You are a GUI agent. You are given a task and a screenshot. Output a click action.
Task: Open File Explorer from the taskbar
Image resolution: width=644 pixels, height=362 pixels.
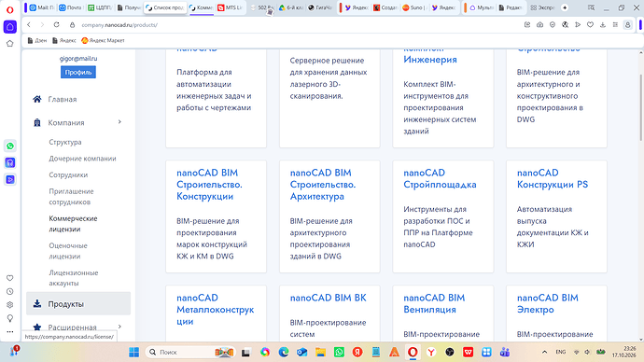(320, 352)
